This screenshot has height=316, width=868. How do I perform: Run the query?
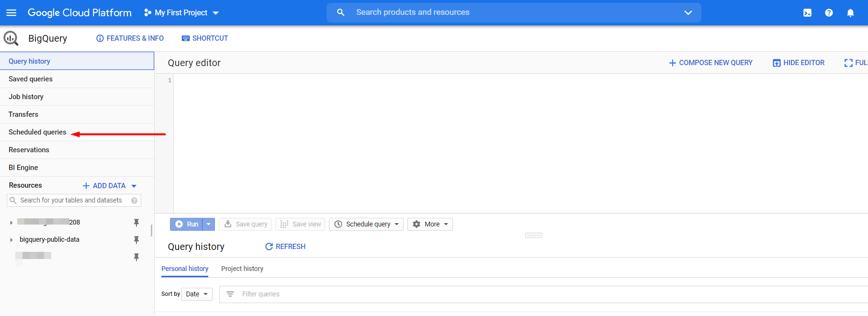pyautogui.click(x=187, y=224)
